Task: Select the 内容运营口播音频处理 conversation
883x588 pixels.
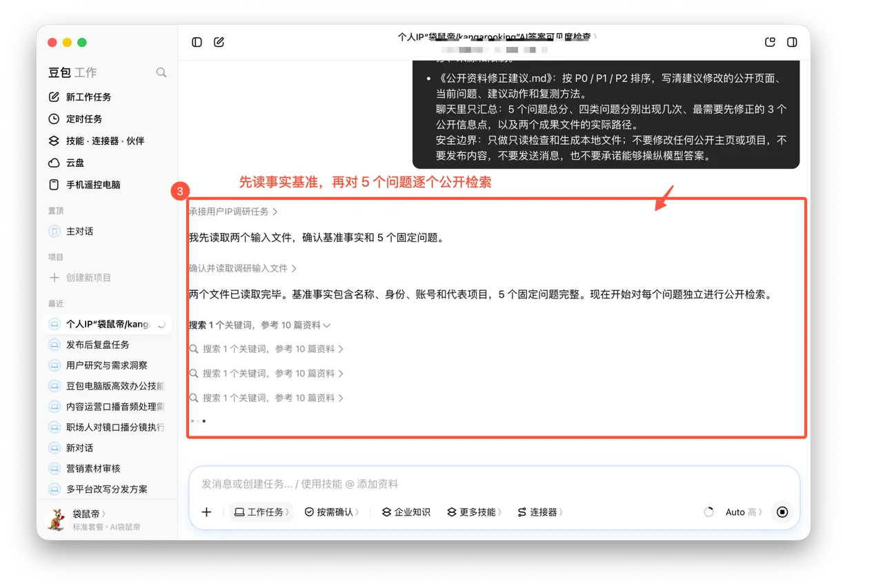Action: pos(107,407)
